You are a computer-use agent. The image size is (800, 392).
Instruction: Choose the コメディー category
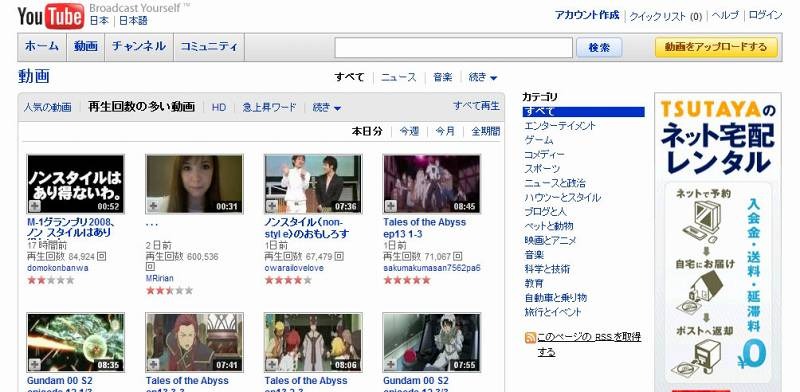point(544,155)
